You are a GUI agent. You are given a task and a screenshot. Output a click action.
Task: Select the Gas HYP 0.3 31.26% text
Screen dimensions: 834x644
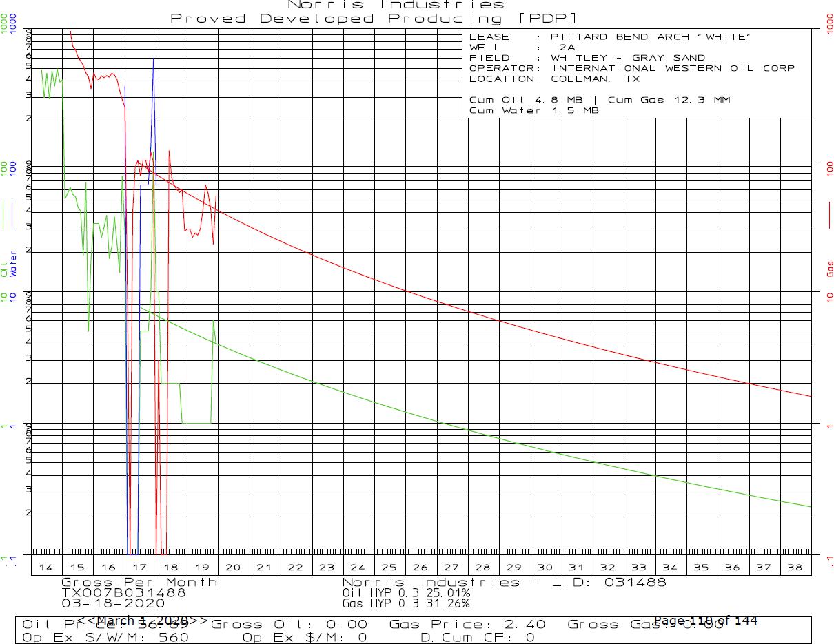pos(406,603)
